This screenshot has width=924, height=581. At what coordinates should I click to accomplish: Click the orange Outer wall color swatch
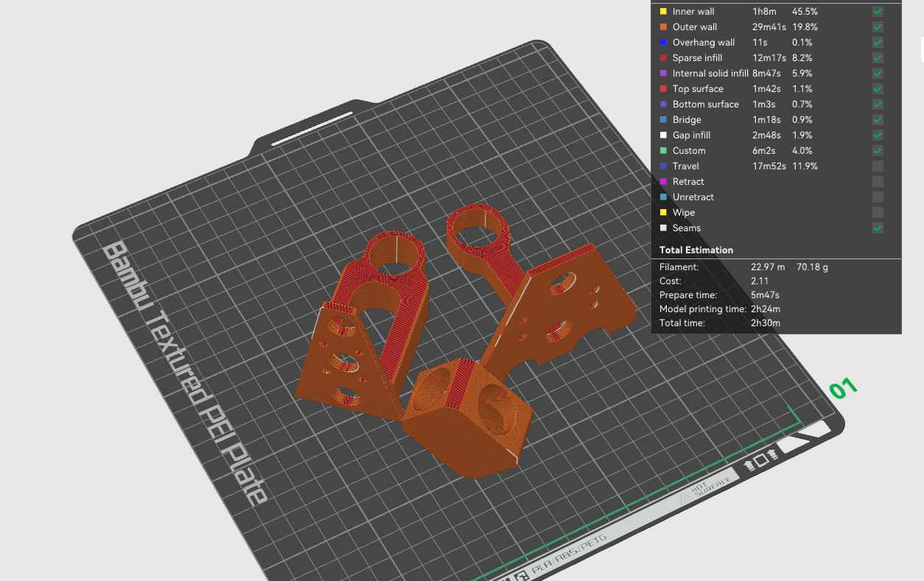point(663,27)
